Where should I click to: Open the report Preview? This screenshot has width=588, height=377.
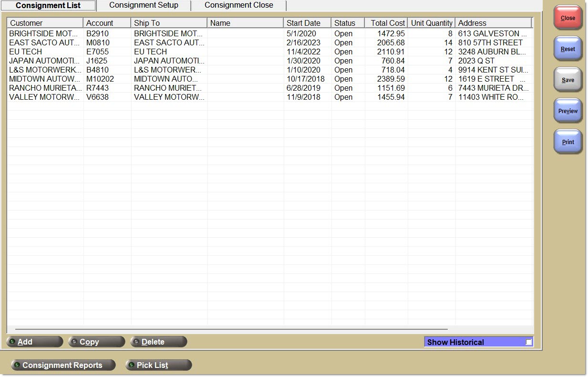click(x=567, y=111)
